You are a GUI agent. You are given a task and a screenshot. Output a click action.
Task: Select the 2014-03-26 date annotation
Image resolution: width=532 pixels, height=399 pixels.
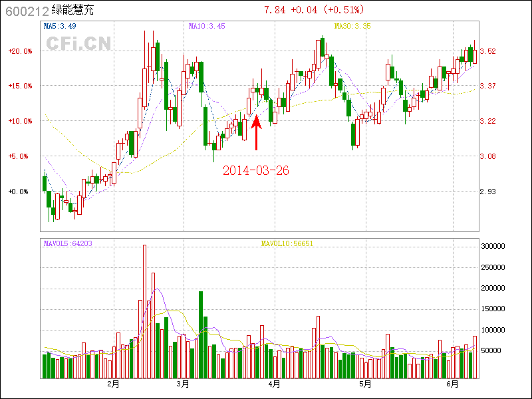click(256, 170)
